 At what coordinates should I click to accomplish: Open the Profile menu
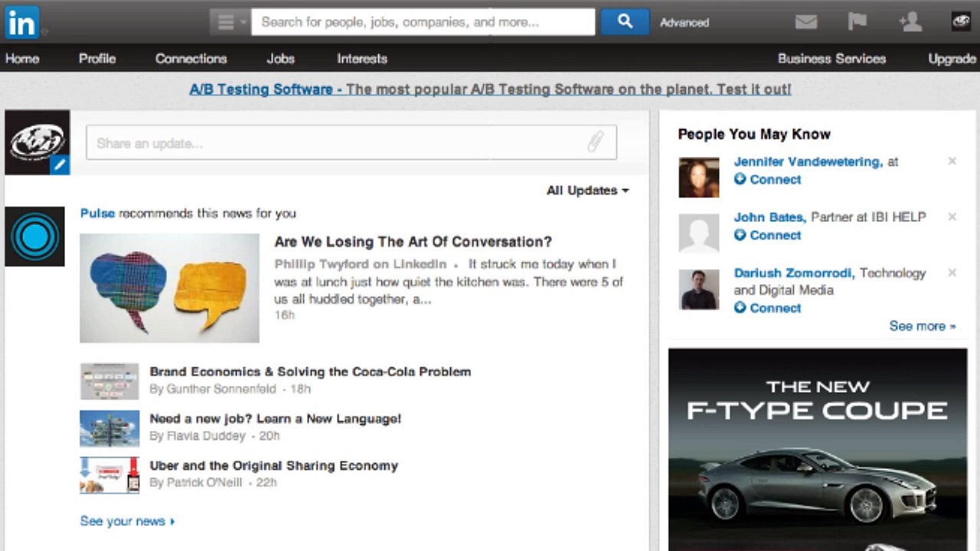click(97, 58)
